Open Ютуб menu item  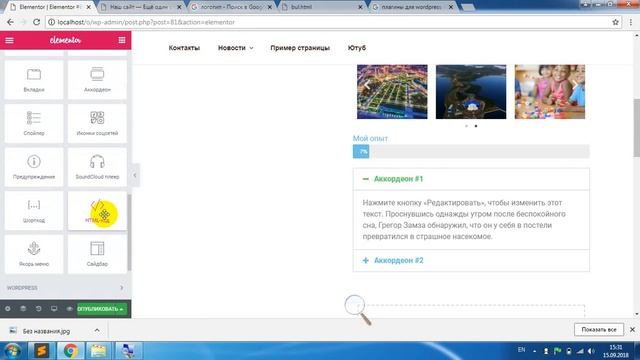(357, 48)
